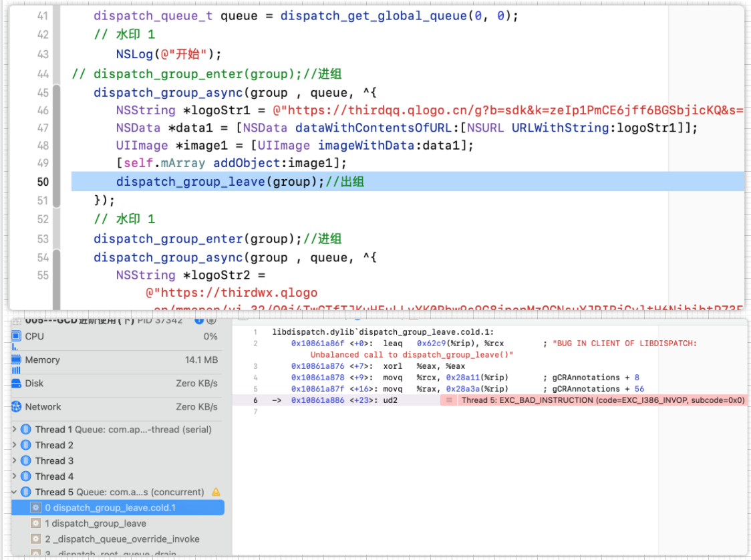
Task: Click the yellow warning icon on Thread 5
Action: point(216,492)
